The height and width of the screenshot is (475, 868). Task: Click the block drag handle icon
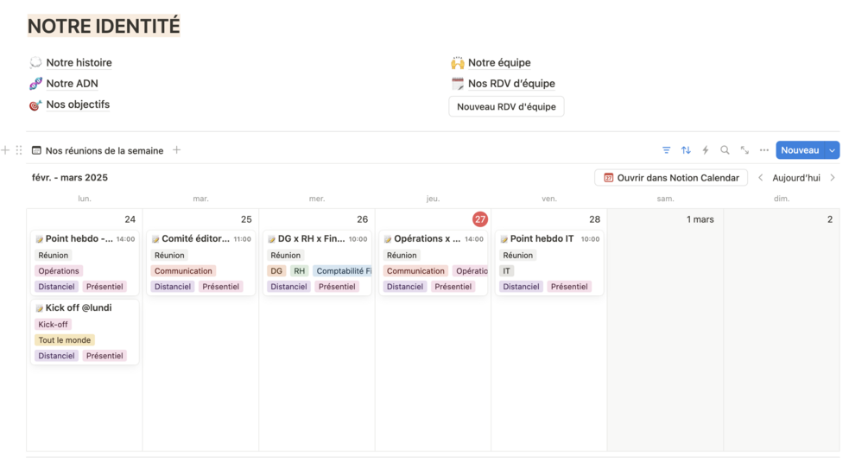coord(19,150)
